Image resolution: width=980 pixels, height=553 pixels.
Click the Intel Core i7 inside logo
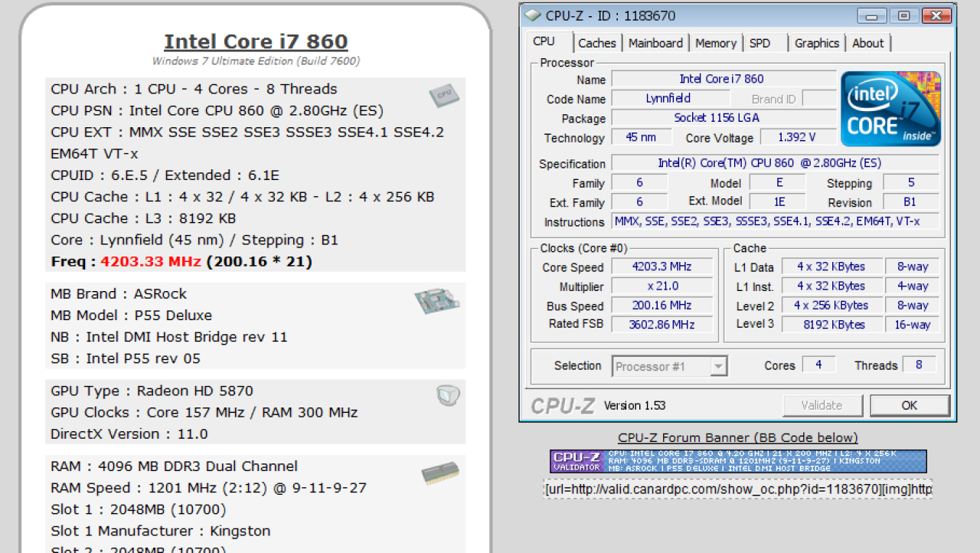(890, 109)
